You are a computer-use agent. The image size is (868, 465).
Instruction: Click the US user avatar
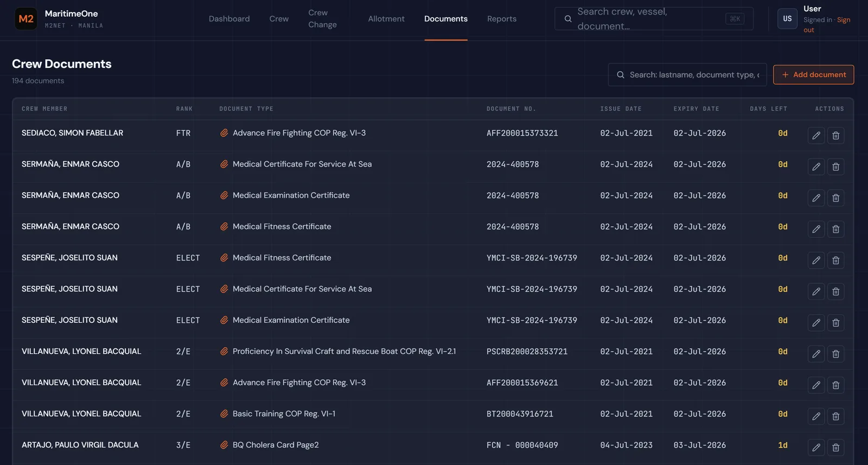[x=787, y=18]
